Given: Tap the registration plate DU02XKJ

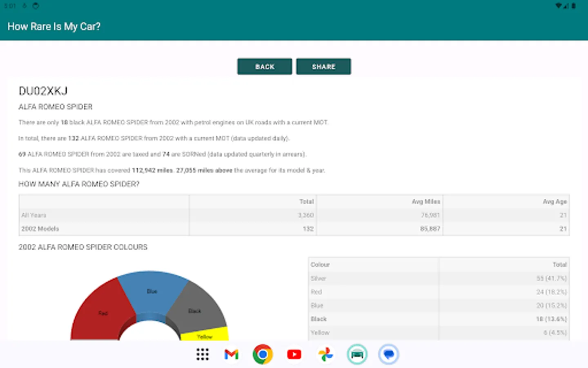Looking at the screenshot, I should tap(43, 91).
